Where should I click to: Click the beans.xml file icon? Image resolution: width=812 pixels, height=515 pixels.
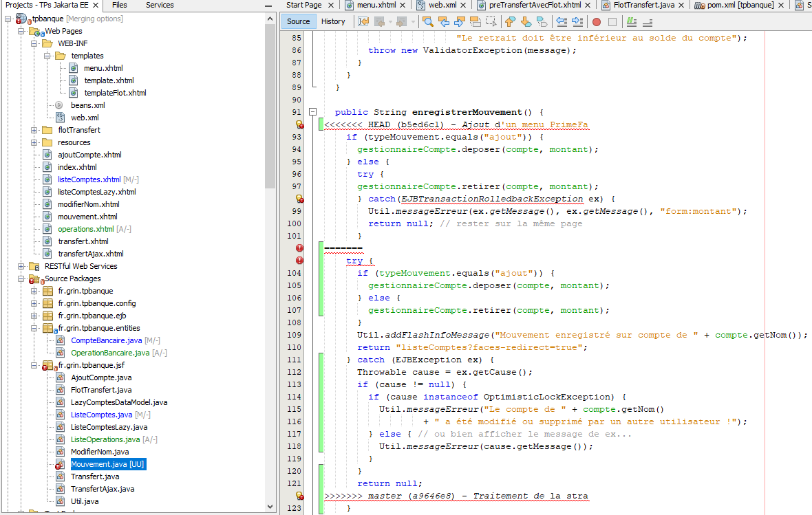click(x=59, y=105)
